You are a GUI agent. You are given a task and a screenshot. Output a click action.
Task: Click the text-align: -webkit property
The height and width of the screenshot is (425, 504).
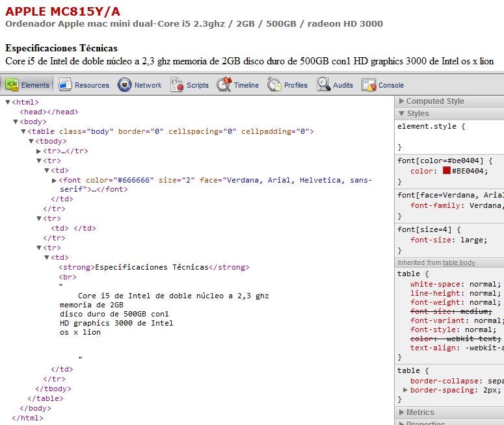[457, 348]
